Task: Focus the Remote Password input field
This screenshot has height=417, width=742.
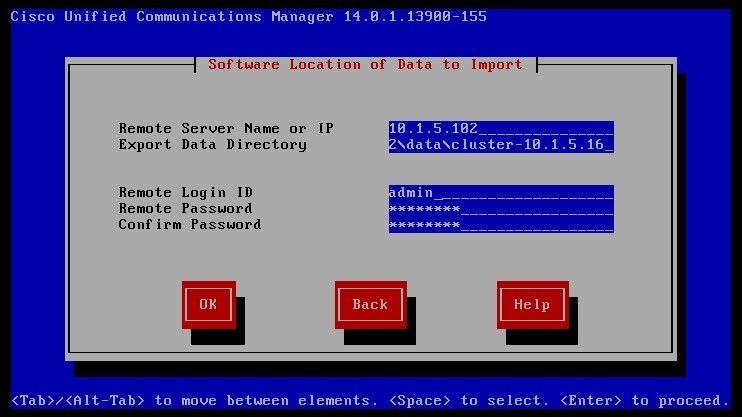Action: point(501,209)
